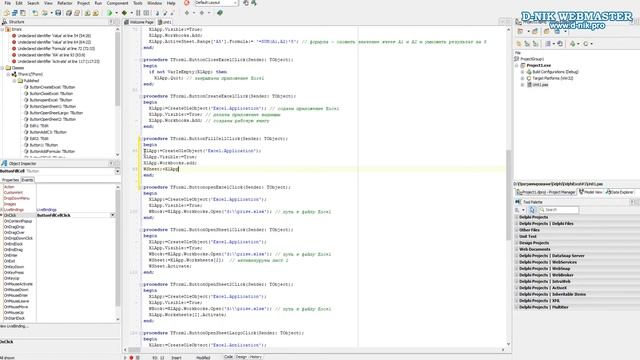Select ButtonOpenSheetLargo: TButton in Structure tree
Image resolution: width=640 pixels, height=360 pixels.
click(56, 113)
